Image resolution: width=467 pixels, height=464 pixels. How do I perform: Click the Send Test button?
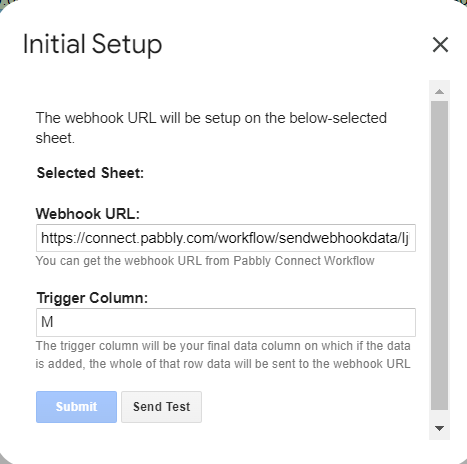click(x=161, y=407)
